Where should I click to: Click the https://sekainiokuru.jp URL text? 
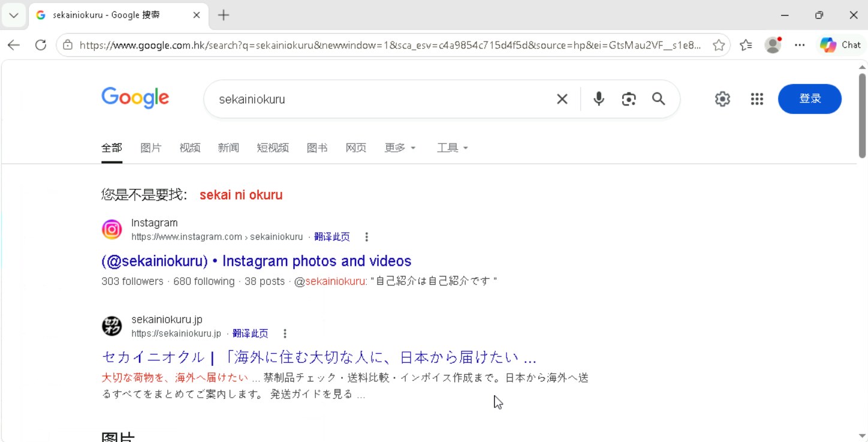pos(176,333)
